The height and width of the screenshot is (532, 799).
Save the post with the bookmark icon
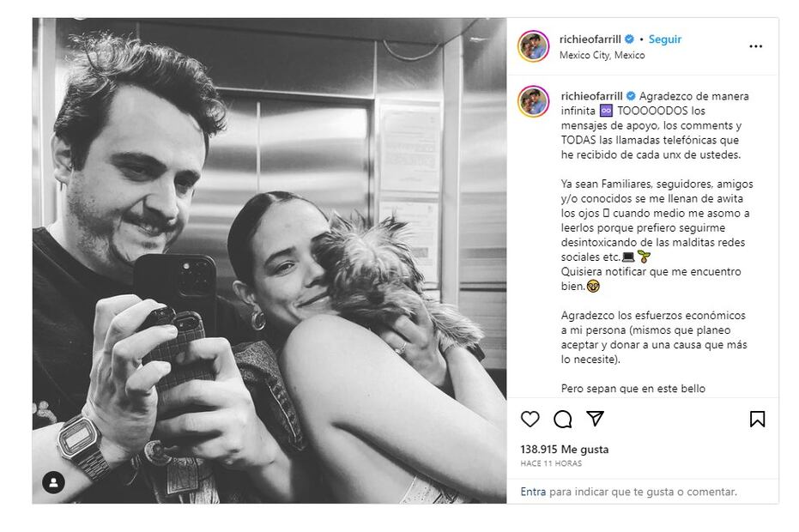click(x=757, y=419)
